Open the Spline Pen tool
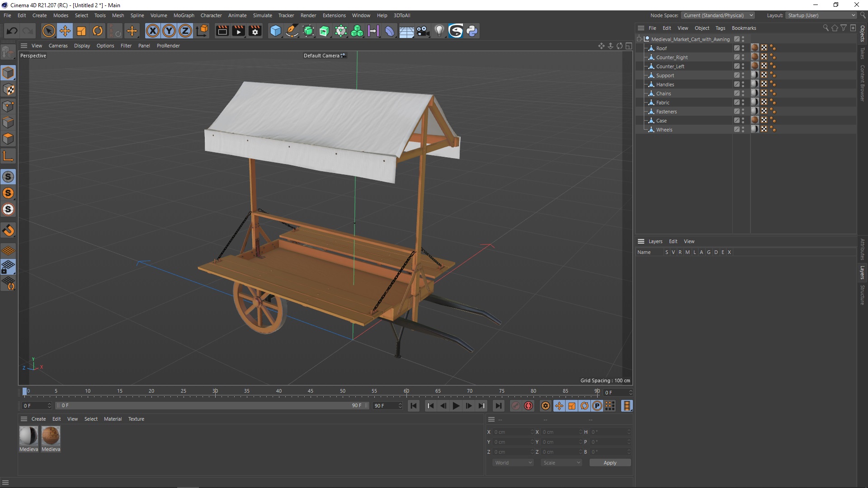This screenshot has width=868, height=488. click(292, 31)
